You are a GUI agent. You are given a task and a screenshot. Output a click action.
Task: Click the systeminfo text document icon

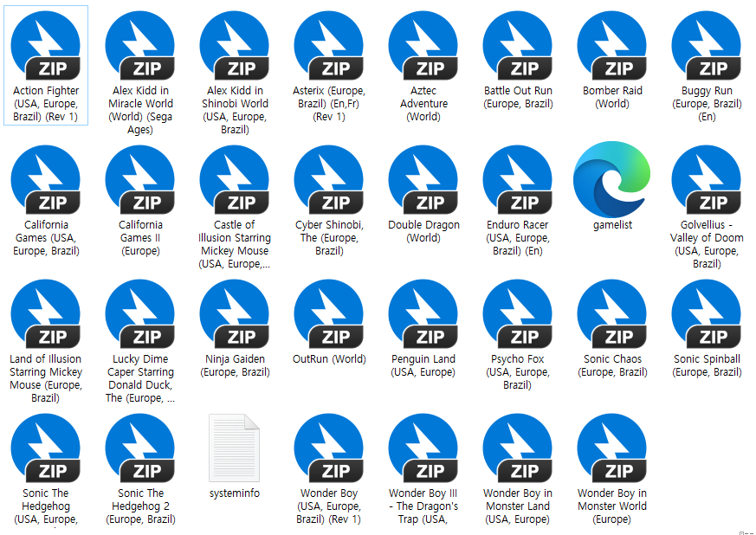click(235, 448)
